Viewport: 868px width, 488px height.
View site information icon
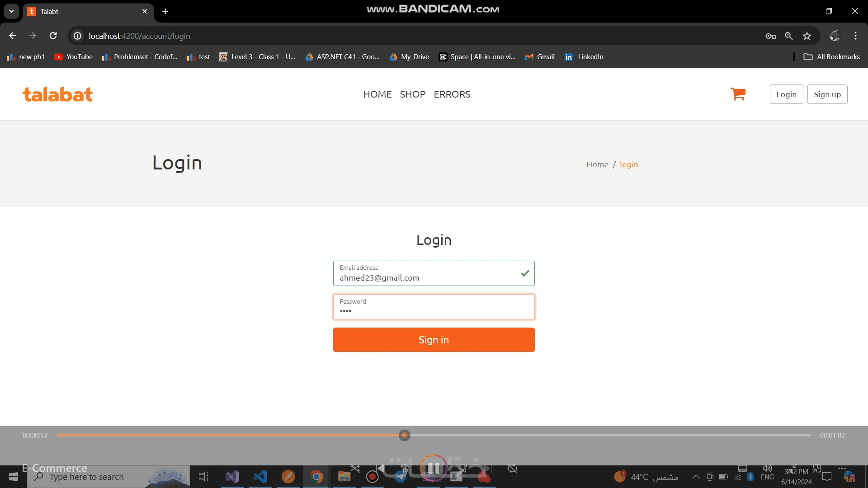click(78, 36)
